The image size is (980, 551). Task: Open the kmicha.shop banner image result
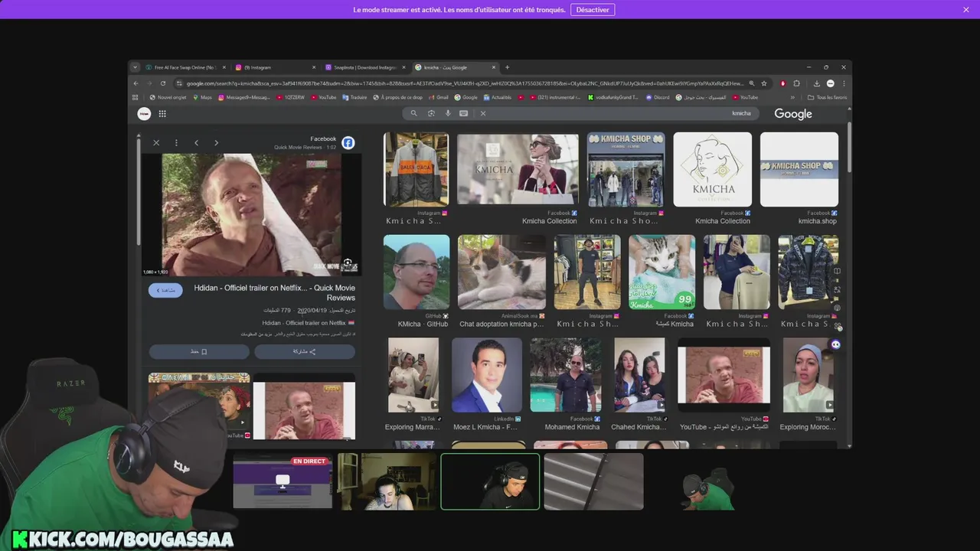click(799, 169)
